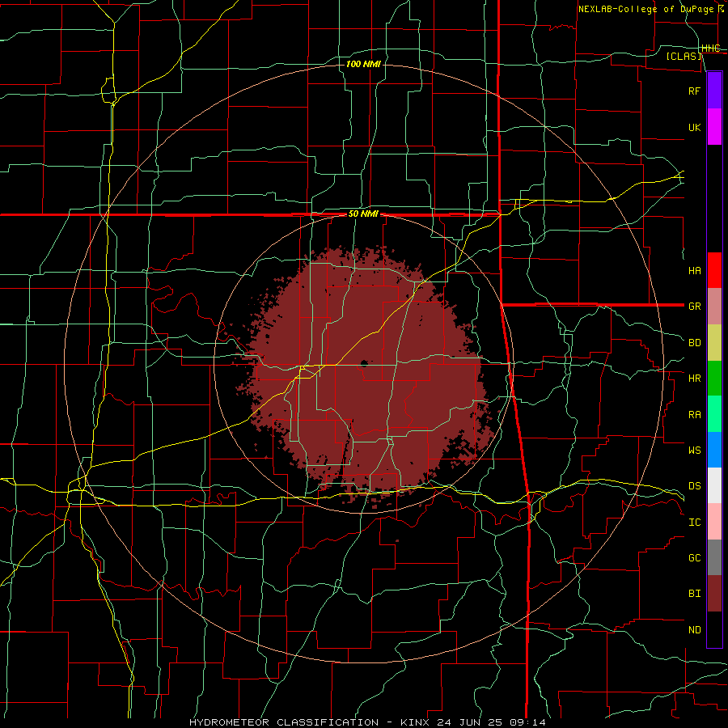Image resolution: width=728 pixels, height=728 pixels.
Task: Click the HYDROMETEOR CLASSIFICATION title text
Action: click(x=284, y=722)
